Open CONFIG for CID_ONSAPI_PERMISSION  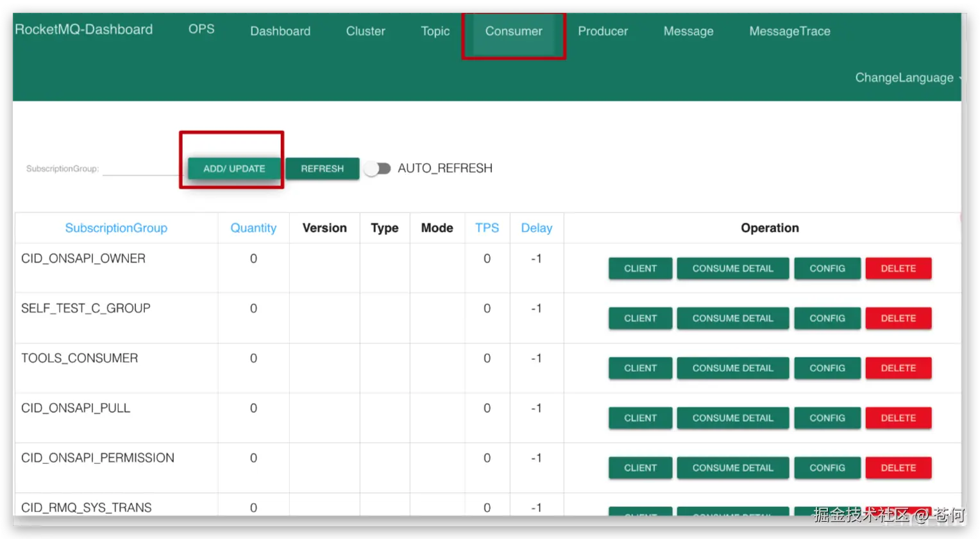click(827, 468)
